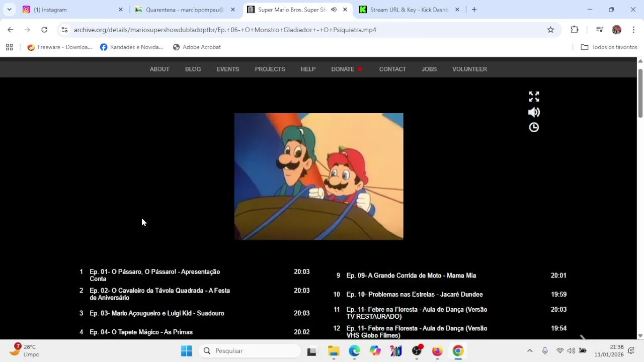The image size is (644, 362).
Task: Open the apps grid in bookmarks bar
Action: pos(9,47)
